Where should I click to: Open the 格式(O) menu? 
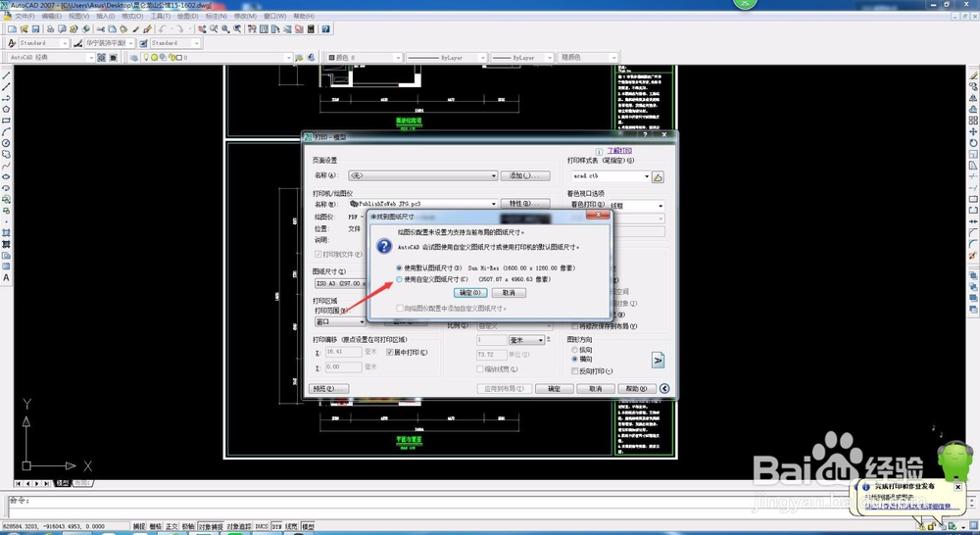click(132, 17)
